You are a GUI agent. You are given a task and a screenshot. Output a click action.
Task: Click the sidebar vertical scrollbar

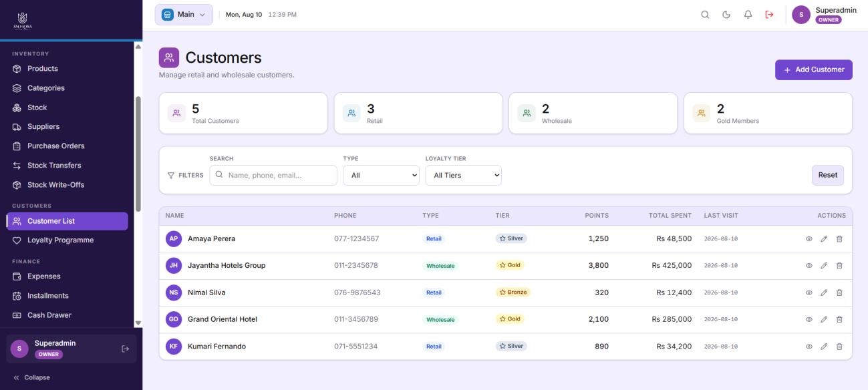pos(138,154)
